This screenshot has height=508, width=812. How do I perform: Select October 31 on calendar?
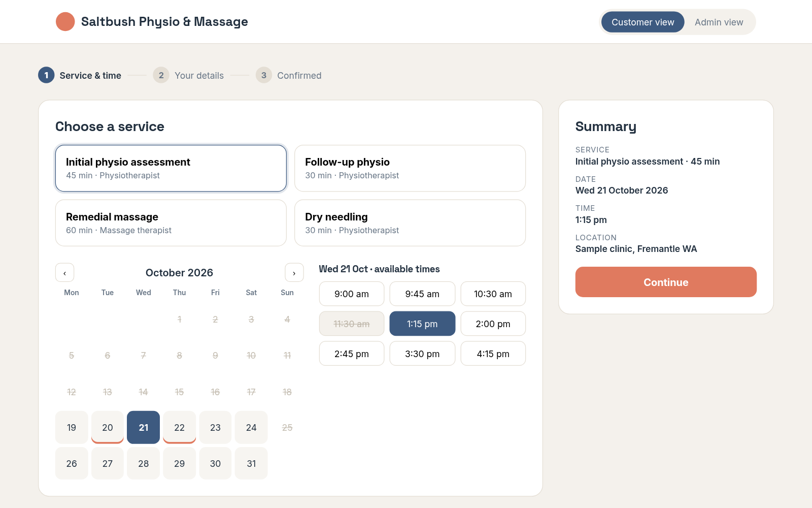[251, 463]
